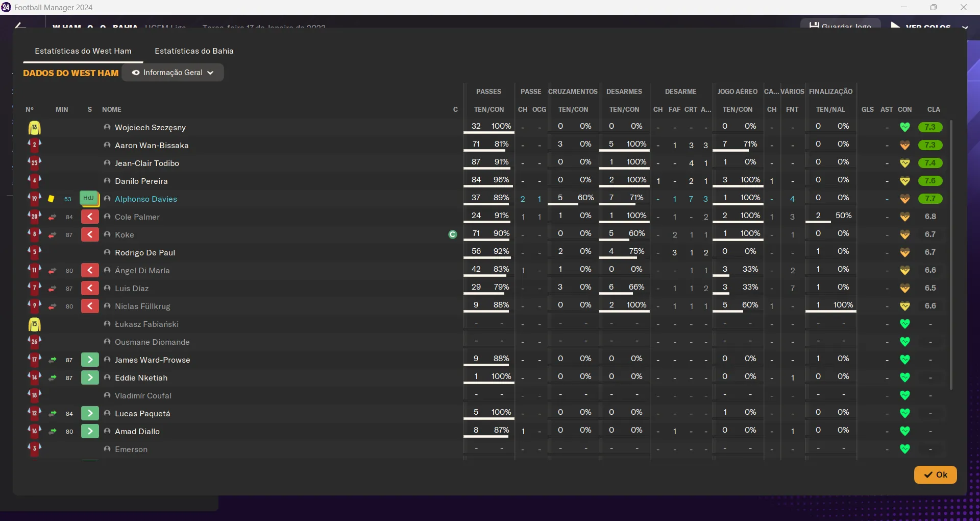Click Aaron Wan-Bissaka's orange condition heart
980x521 pixels.
(x=905, y=145)
